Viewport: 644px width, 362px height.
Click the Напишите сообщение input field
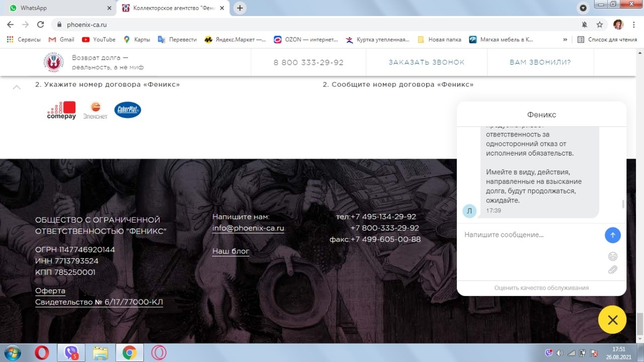tap(531, 235)
